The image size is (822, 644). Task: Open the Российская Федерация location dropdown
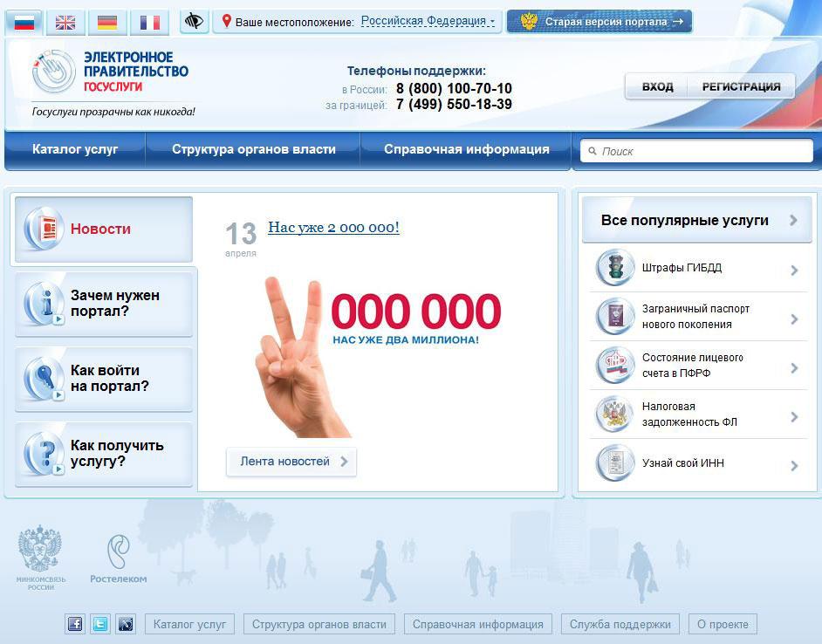(x=428, y=21)
